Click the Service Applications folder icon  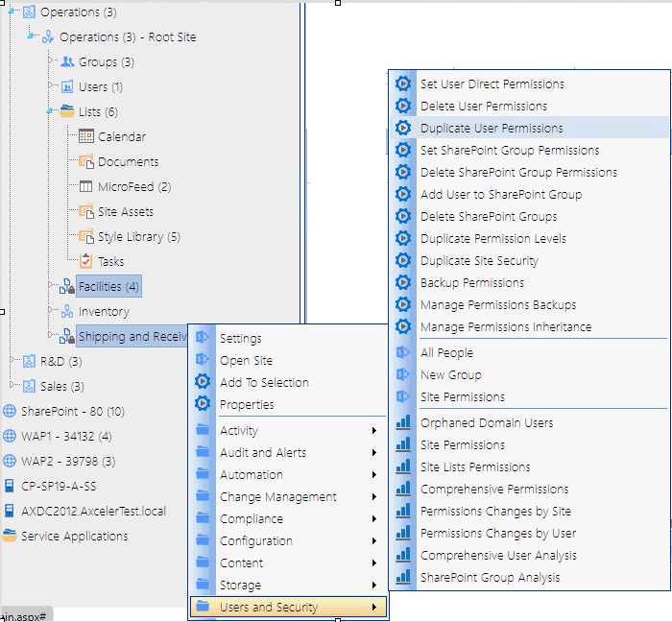[10, 536]
